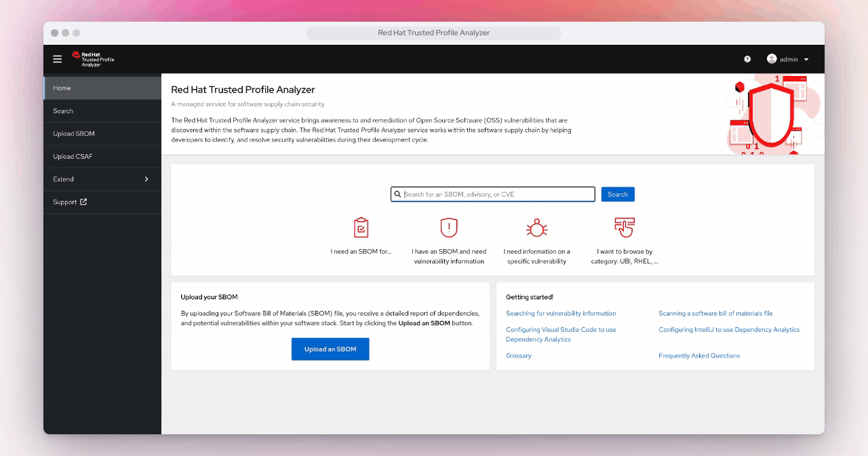Select 'I have an SBOM and need vulnerability information'

[449, 256]
